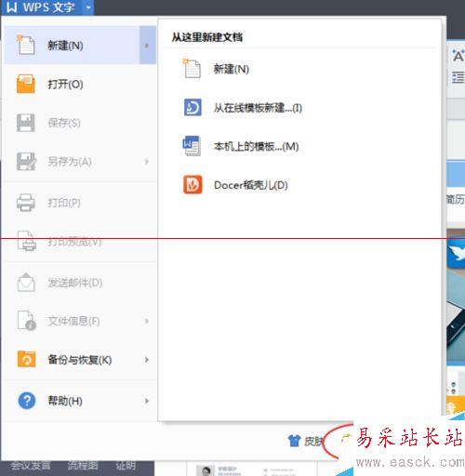Expand the 新建(N) submenu arrow
Image resolution: width=465 pixels, height=476 pixels.
[x=148, y=46]
